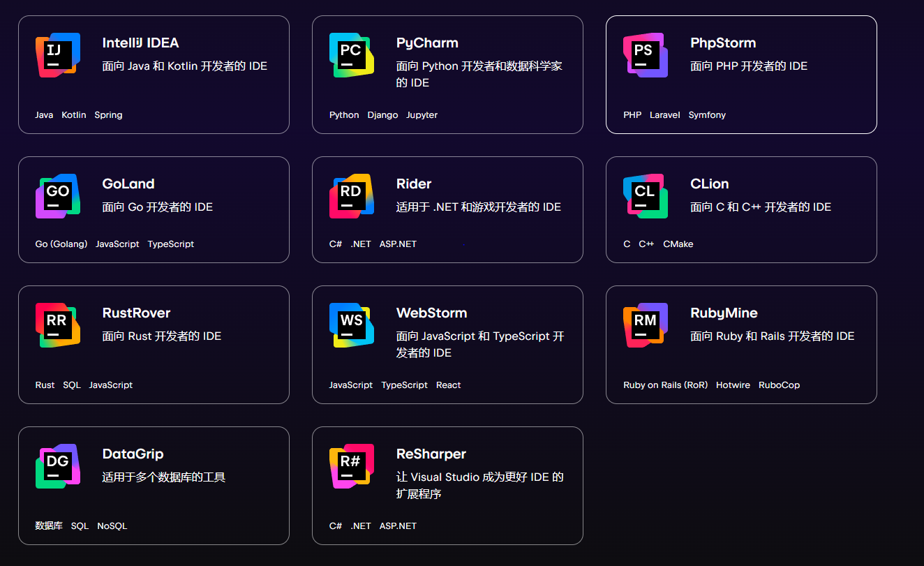924x566 pixels.
Task: Click the TypeScript tag in WebStorm card
Action: tap(405, 385)
